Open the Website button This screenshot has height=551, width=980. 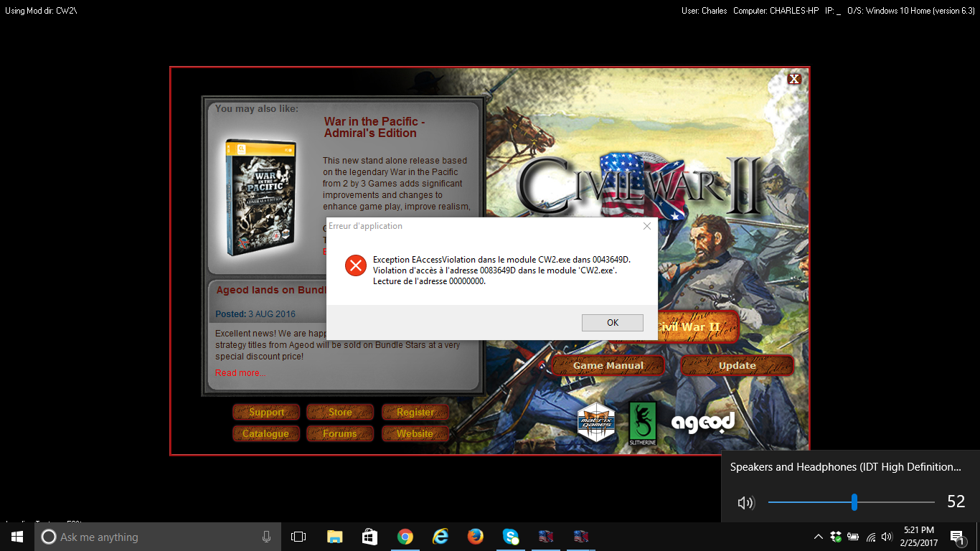coord(415,433)
